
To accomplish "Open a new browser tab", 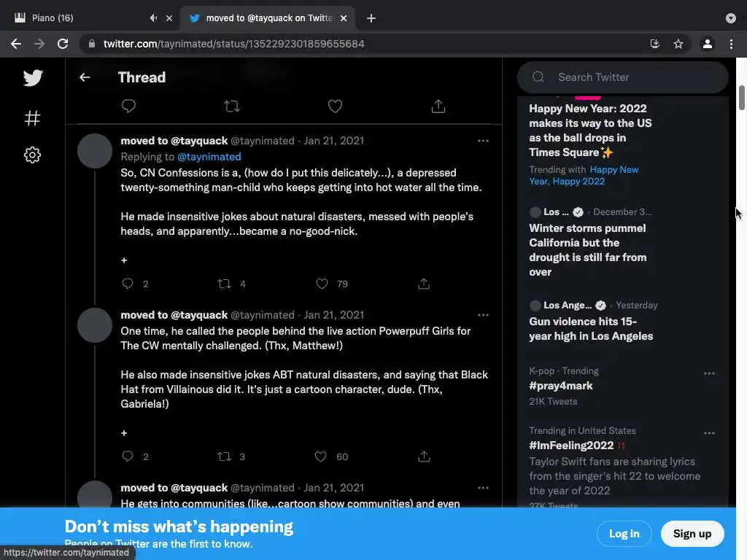I will point(371,18).
